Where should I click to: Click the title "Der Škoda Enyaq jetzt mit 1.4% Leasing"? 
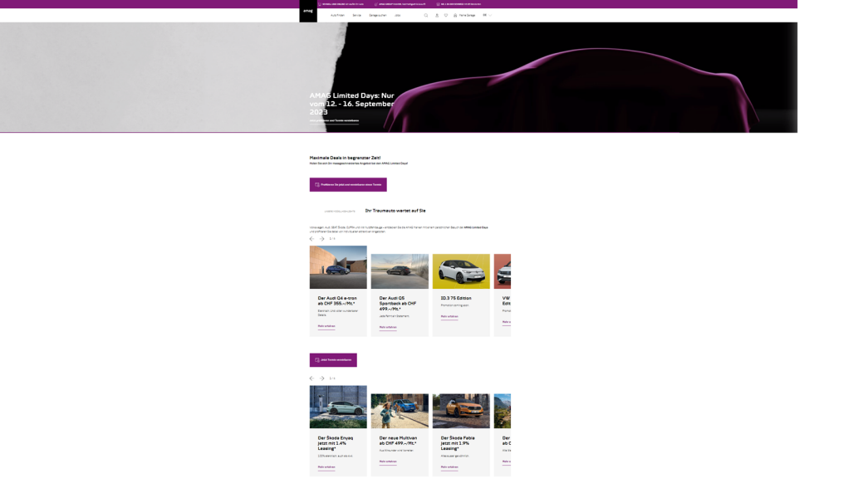tap(336, 443)
